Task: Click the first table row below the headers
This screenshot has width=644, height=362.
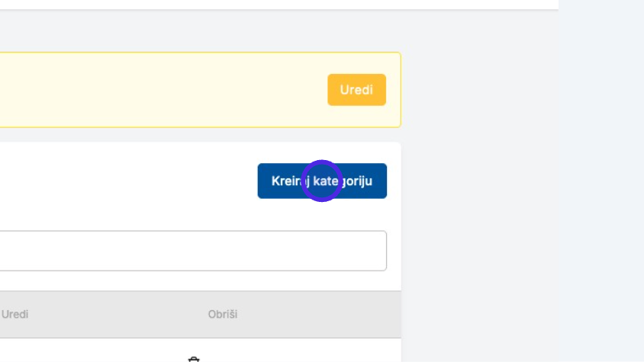Action: [201, 351]
